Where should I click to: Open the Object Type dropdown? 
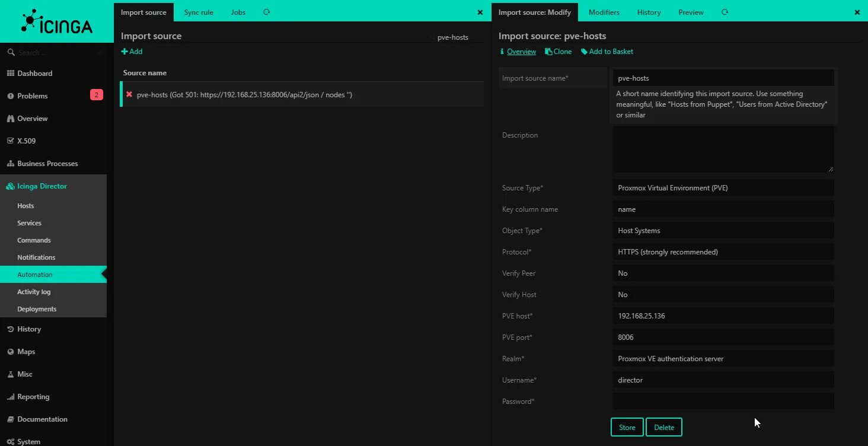coord(723,231)
